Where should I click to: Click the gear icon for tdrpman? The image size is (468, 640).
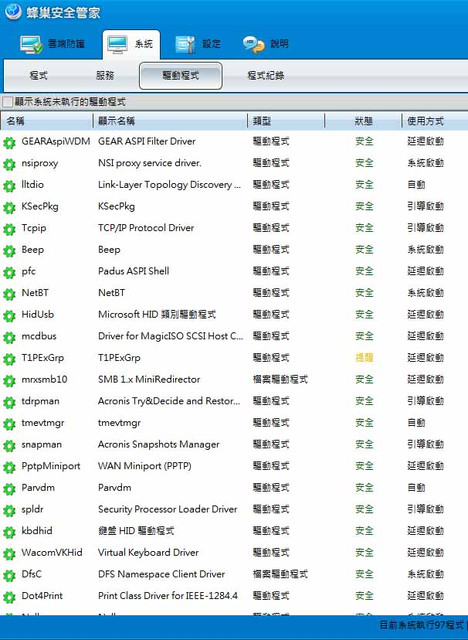pyautogui.click(x=9, y=402)
